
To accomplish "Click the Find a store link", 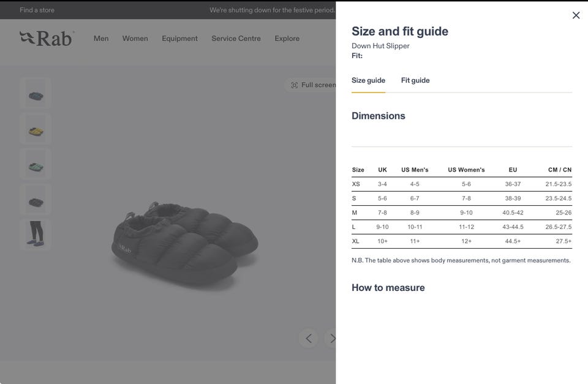I will point(37,10).
